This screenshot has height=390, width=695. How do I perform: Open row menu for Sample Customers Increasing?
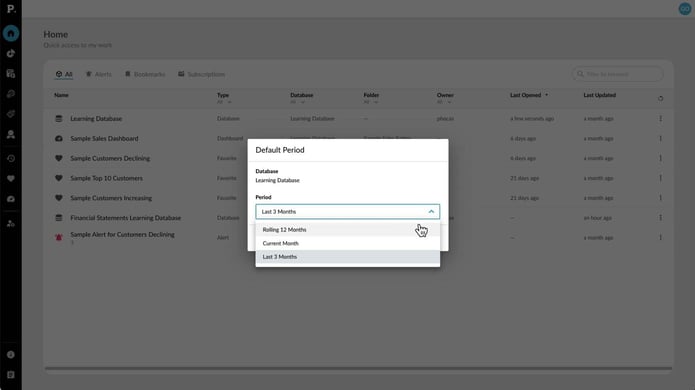click(660, 198)
